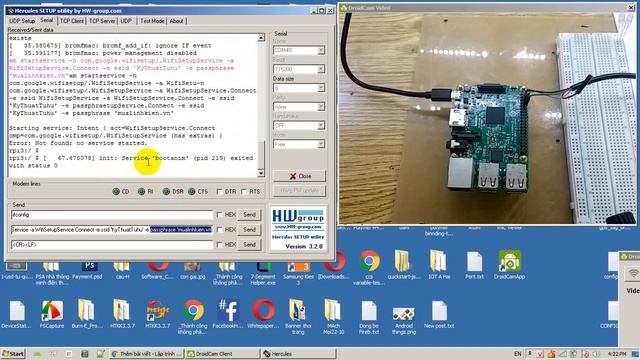
Task: Send the #config command line
Action: pyautogui.click(x=249, y=215)
